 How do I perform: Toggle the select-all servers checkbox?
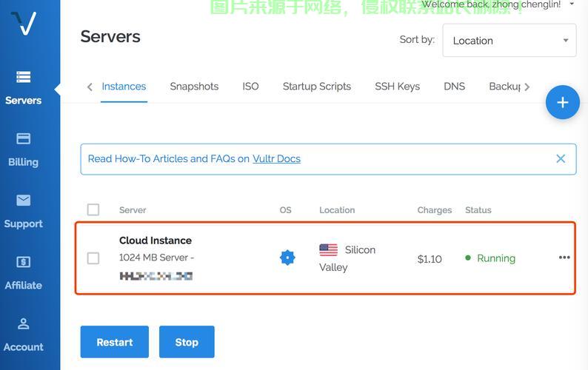93,209
